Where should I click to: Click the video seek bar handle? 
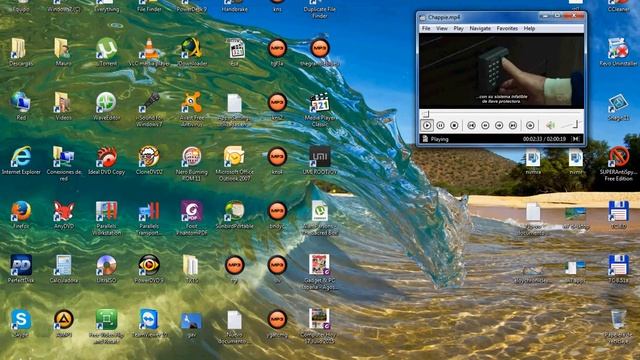point(425,113)
